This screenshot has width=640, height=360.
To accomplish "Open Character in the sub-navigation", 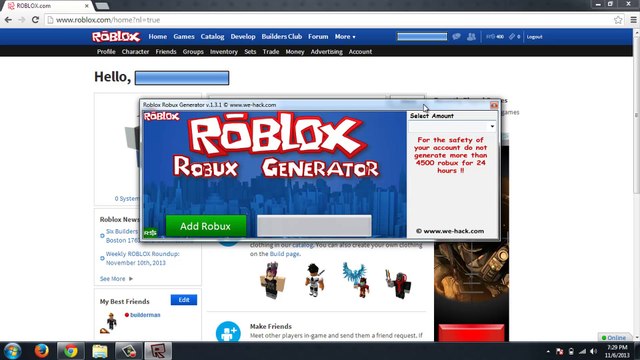I will (135, 52).
